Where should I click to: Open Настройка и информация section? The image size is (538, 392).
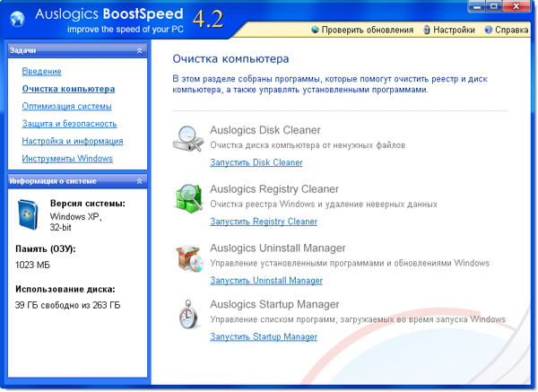[x=73, y=141]
